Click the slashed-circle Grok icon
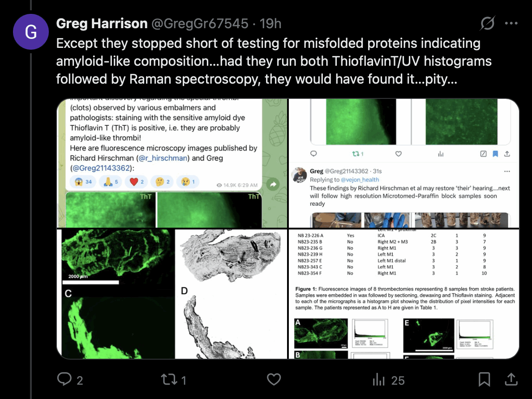This screenshot has width=532, height=399. pyautogui.click(x=487, y=24)
